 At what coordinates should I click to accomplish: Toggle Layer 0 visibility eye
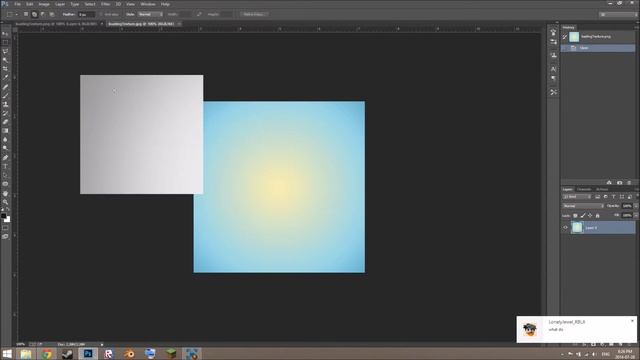[565, 228]
